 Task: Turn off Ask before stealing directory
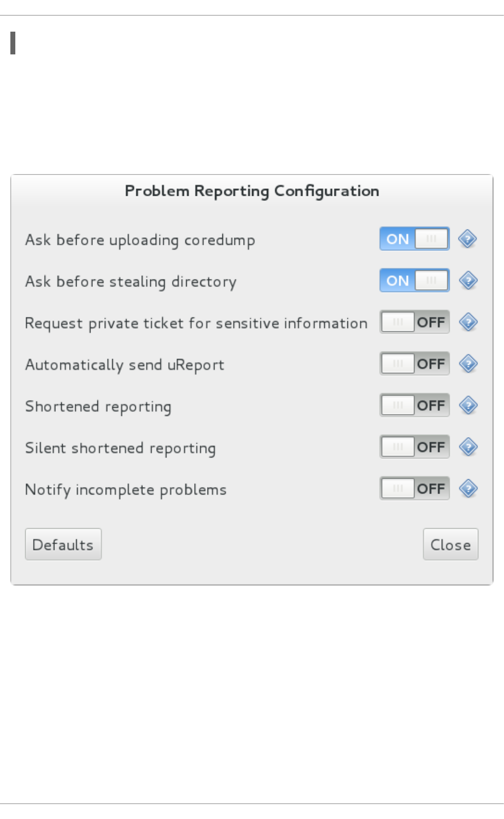pos(415,280)
